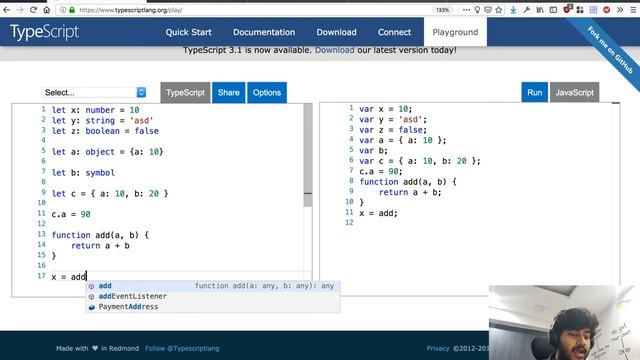Image resolution: width=640 pixels, height=360 pixels.
Task: Toggle the browser sidebar icon
Action: [553, 10]
